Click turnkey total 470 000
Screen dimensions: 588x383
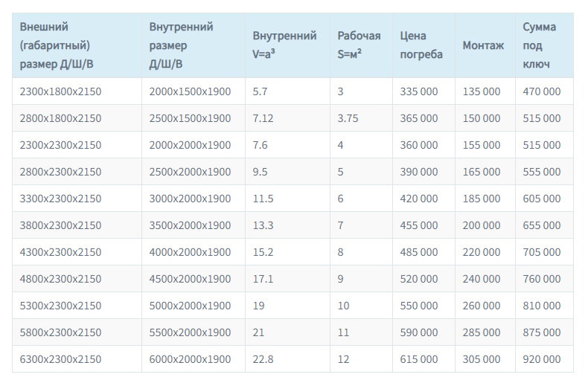pos(542,91)
